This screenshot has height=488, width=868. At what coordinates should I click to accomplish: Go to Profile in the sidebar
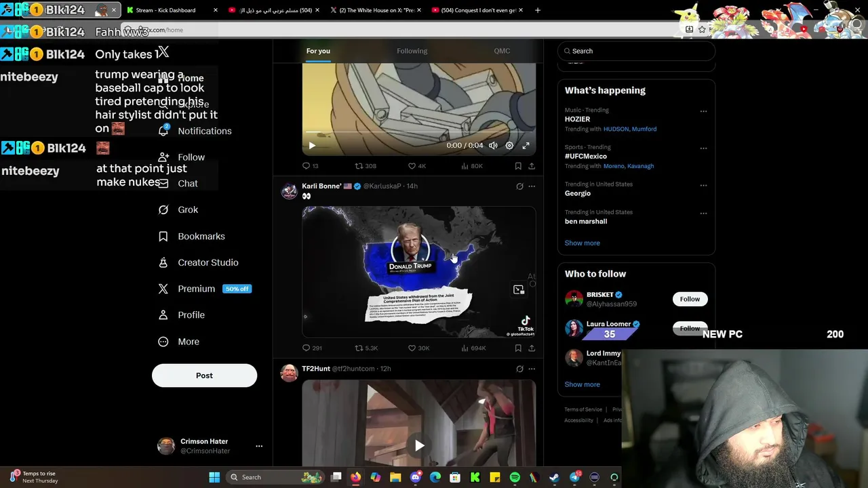(181, 315)
